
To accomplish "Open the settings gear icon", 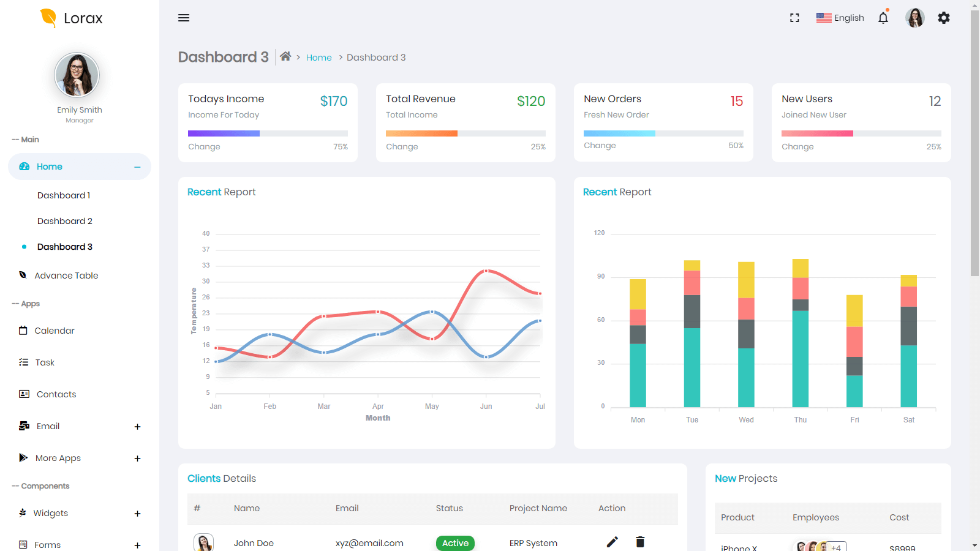I will pyautogui.click(x=944, y=18).
